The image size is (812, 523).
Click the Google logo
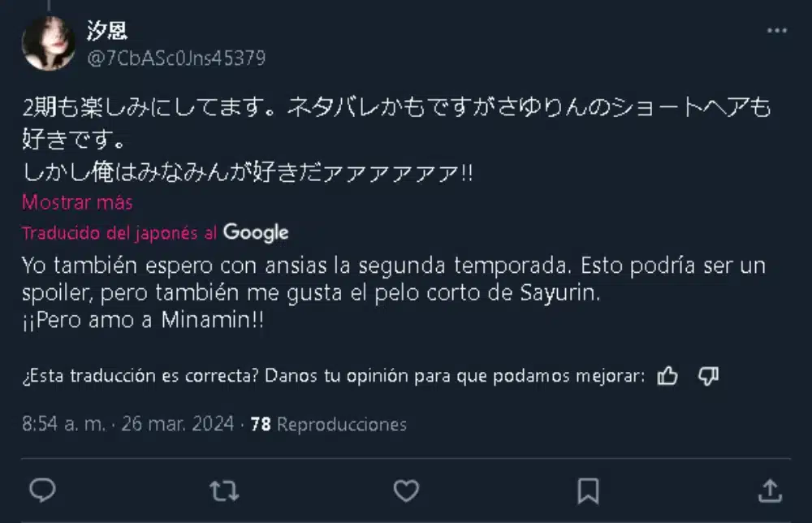pos(255,233)
